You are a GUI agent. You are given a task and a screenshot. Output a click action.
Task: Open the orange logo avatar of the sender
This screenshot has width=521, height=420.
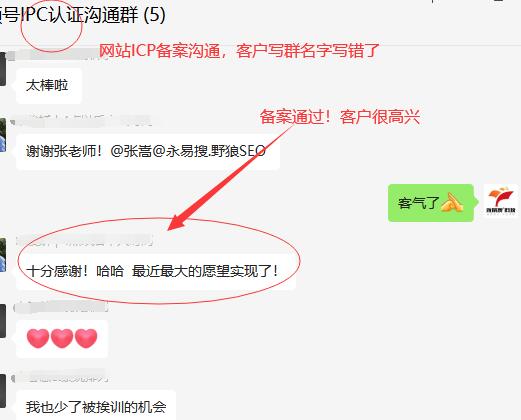pyautogui.click(x=501, y=201)
